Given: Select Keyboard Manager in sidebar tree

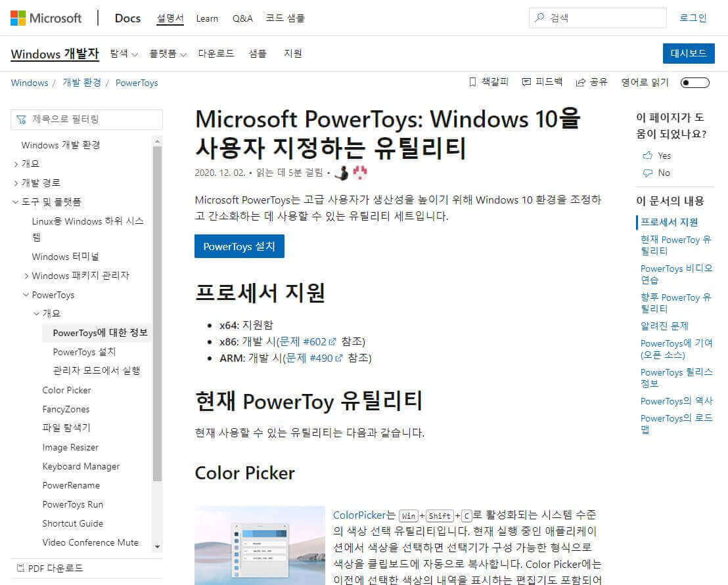Looking at the screenshot, I should 81,466.
